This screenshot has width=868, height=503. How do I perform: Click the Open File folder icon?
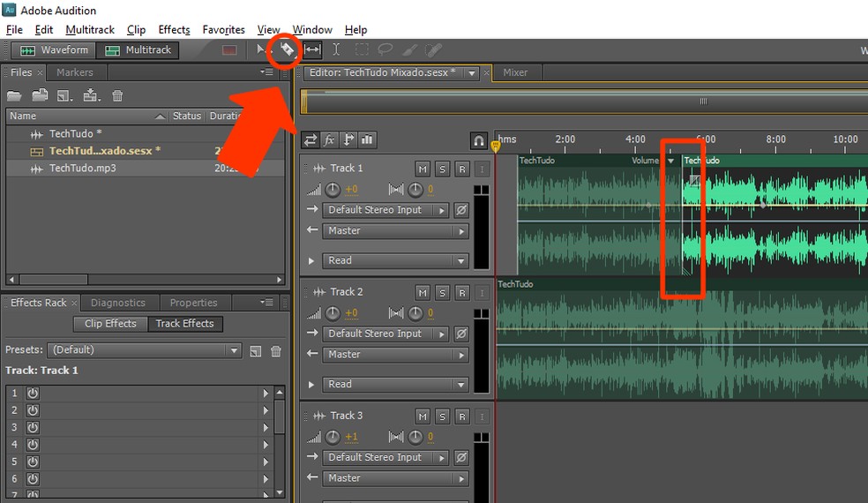pyautogui.click(x=14, y=96)
